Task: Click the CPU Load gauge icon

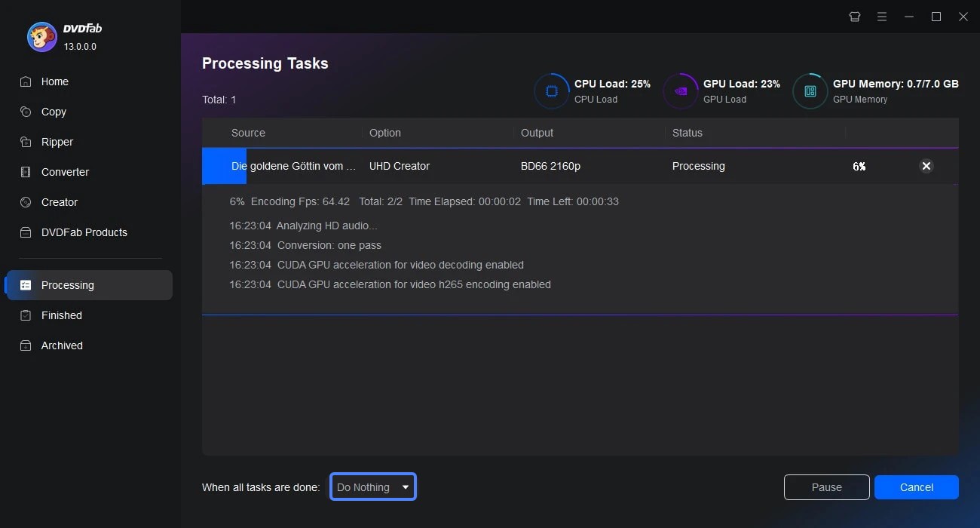Action: coord(552,91)
